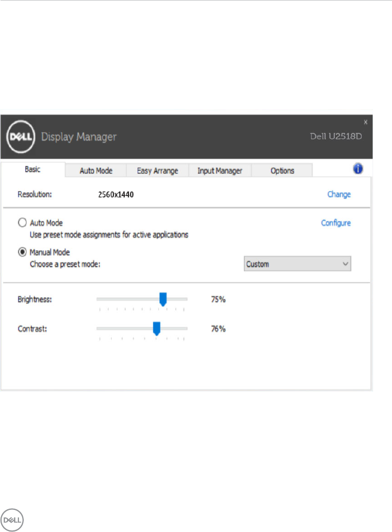Click the Contrast slider handle
The height and width of the screenshot is (532, 392).
pos(157,328)
